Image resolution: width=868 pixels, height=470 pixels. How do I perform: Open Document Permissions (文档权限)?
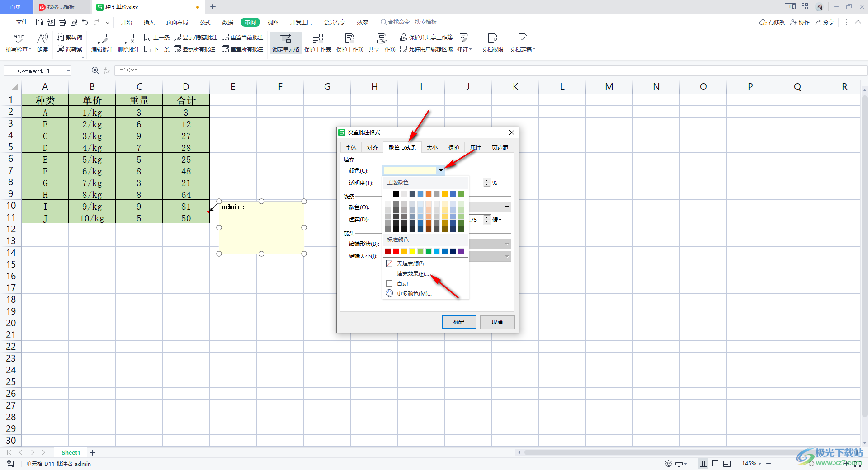pos(493,43)
